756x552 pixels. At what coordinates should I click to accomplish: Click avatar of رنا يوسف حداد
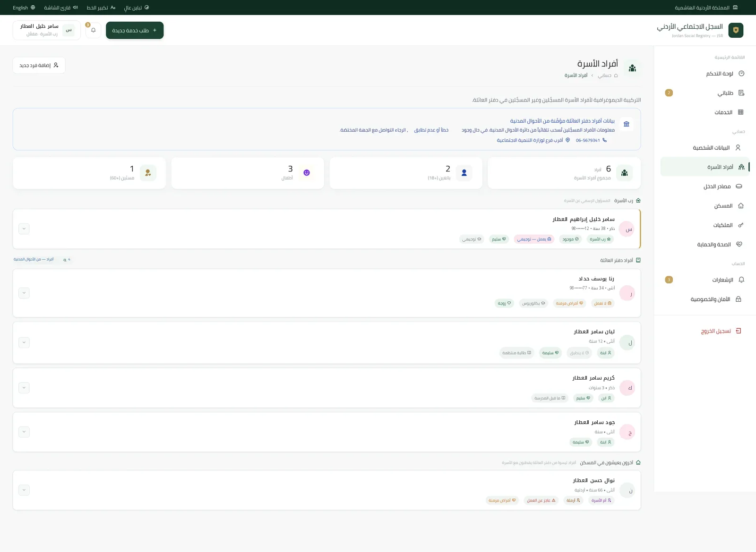627,293
